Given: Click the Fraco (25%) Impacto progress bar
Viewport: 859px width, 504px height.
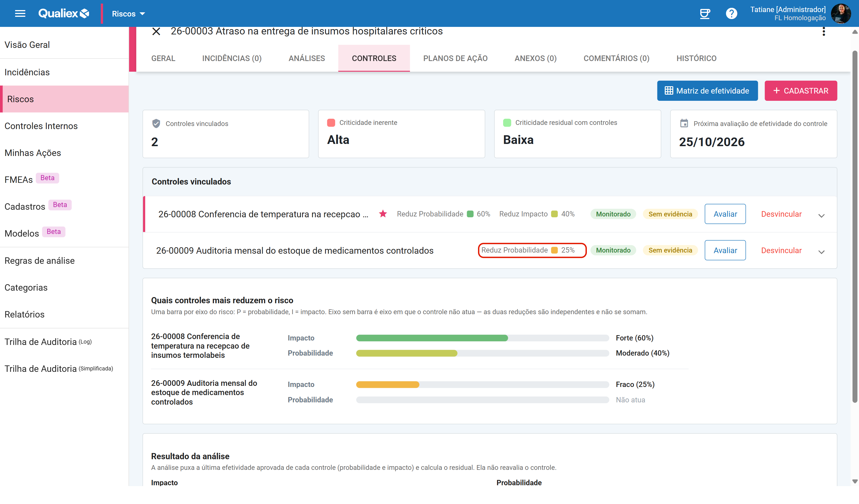Looking at the screenshot, I should click(x=482, y=384).
